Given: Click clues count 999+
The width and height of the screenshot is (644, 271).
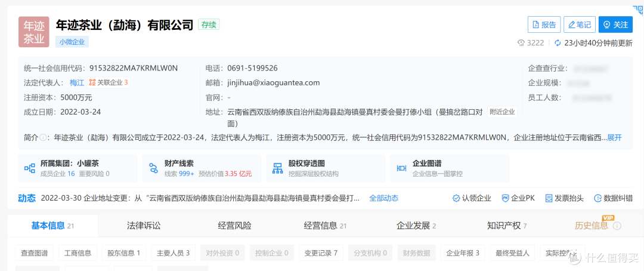Looking at the screenshot, I should (x=187, y=174).
